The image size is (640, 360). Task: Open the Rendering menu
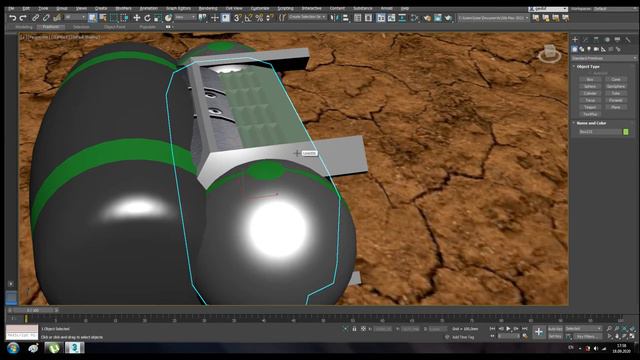tap(208, 9)
